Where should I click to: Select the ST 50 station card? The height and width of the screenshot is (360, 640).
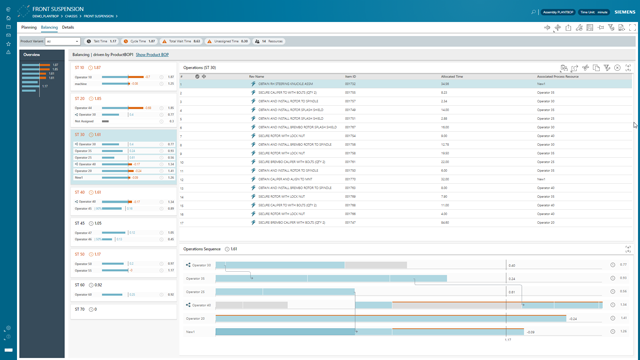[x=123, y=263]
